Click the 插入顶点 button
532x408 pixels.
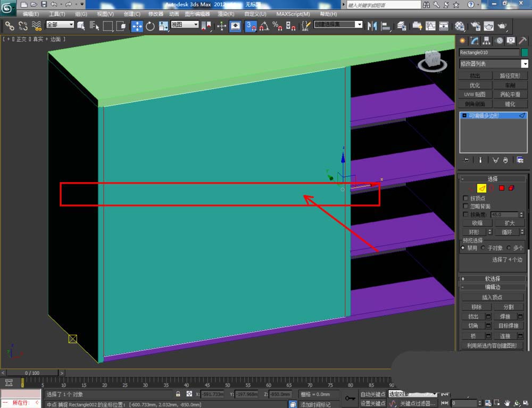click(492, 297)
